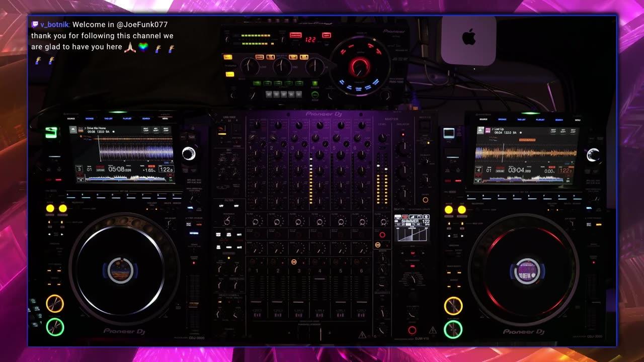The height and width of the screenshot is (362, 644).
Task: Click the @JoeFunk077 mention in chat
Action: [x=141, y=24]
